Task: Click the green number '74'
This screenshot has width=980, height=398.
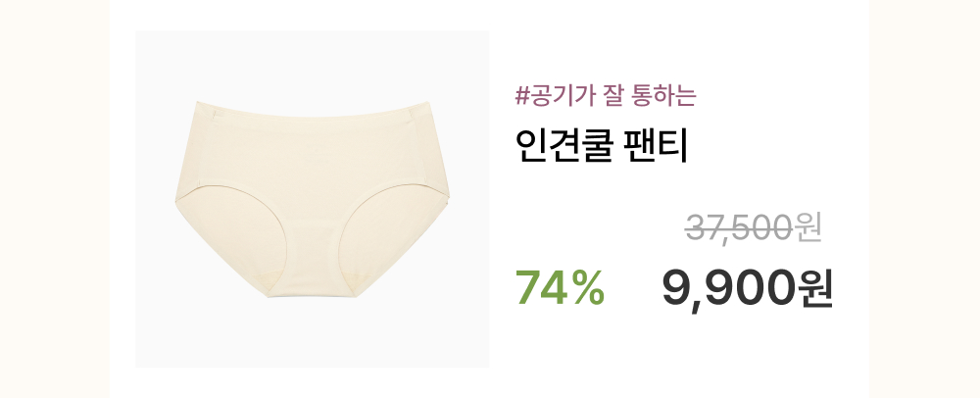Action: pos(540,288)
